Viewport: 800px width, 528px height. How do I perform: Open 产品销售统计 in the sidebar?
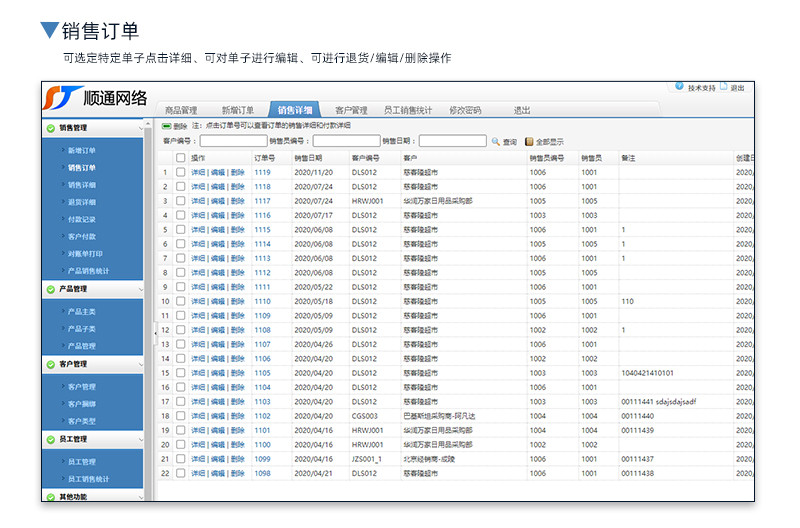[88, 271]
